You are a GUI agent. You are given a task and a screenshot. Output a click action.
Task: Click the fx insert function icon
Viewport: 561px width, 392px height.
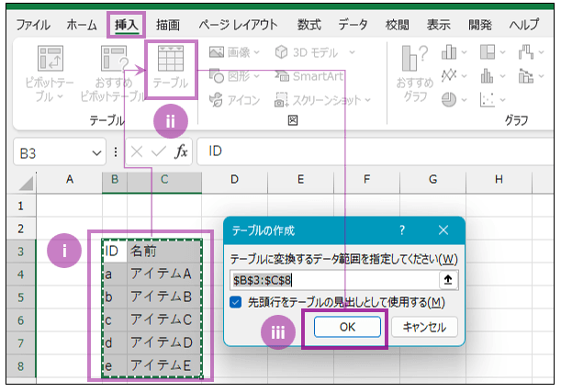181,151
